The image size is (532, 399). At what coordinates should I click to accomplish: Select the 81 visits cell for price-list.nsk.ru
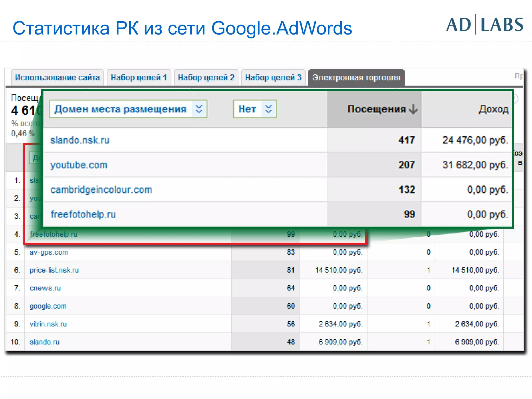click(265, 270)
